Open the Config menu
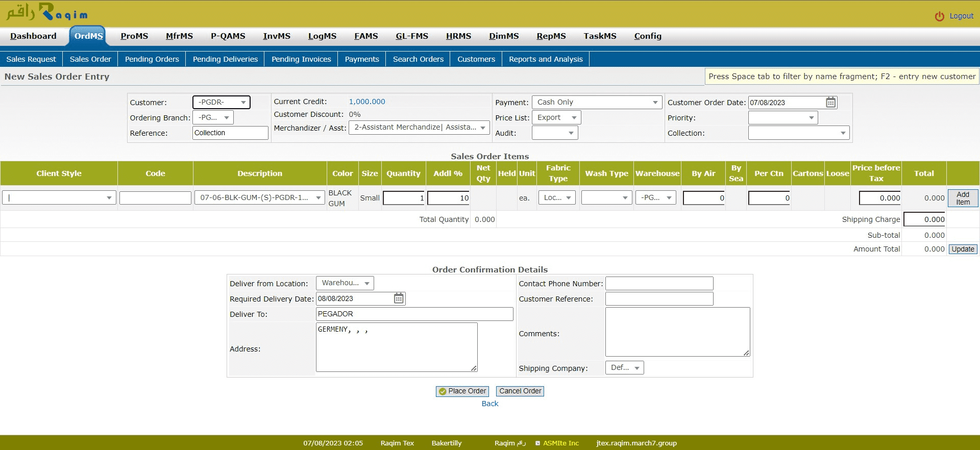Screen dimensions: 980x450 pos(648,36)
